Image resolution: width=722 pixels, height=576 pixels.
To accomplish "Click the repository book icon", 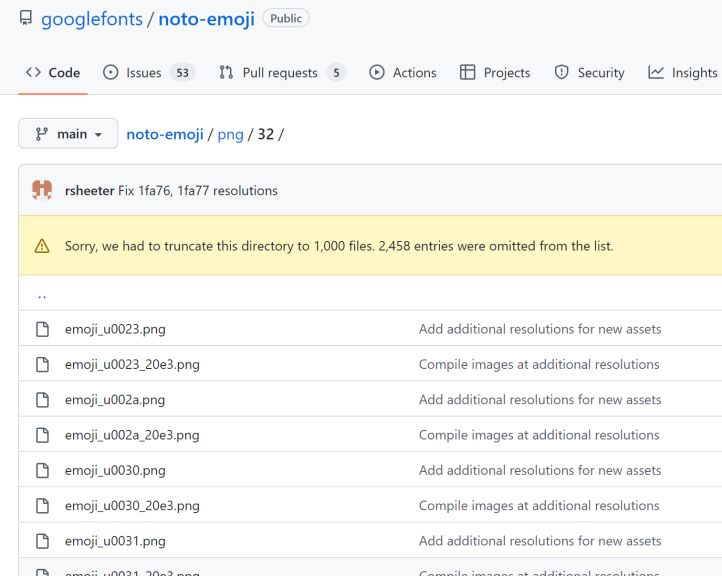I will tap(26, 18).
